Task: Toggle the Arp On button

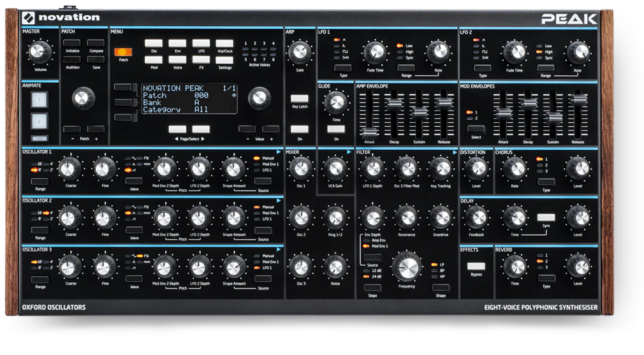Action: point(300,129)
